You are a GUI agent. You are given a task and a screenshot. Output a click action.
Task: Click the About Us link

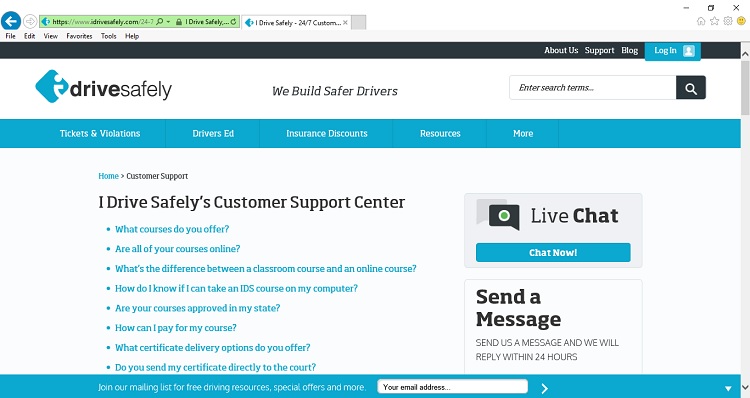(561, 50)
